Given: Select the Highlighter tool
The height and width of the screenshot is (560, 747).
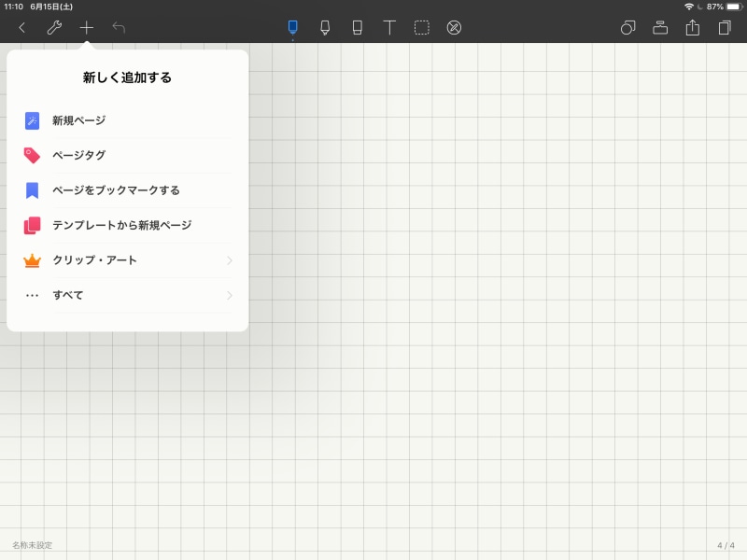Looking at the screenshot, I should [x=325, y=27].
